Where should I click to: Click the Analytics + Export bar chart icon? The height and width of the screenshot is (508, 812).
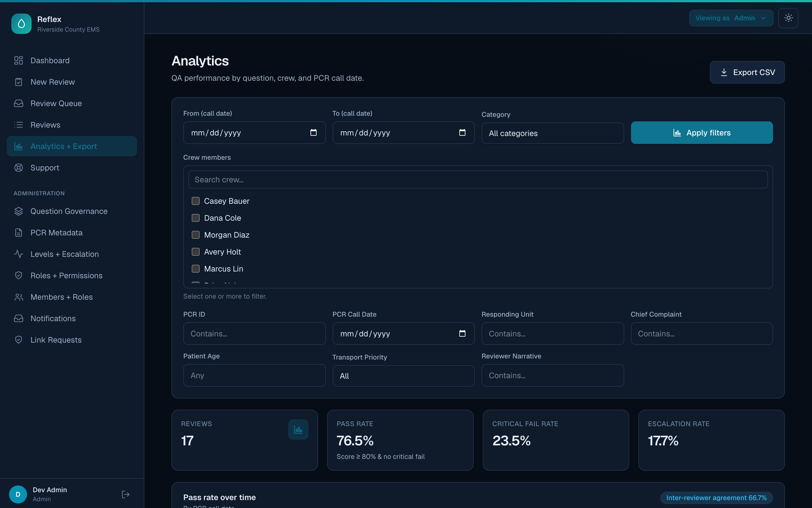[x=18, y=146]
